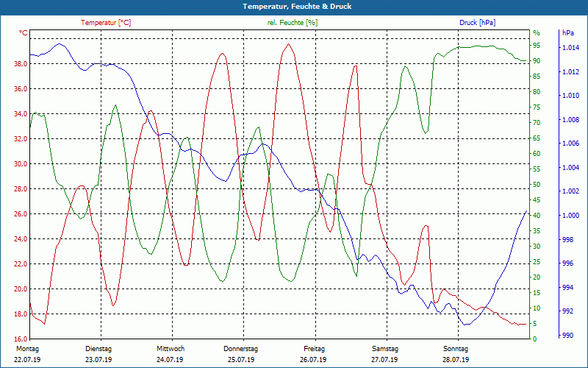This screenshot has height=368, width=588.
Task: Click the 26,0 temperature axis value
Action: [21, 214]
